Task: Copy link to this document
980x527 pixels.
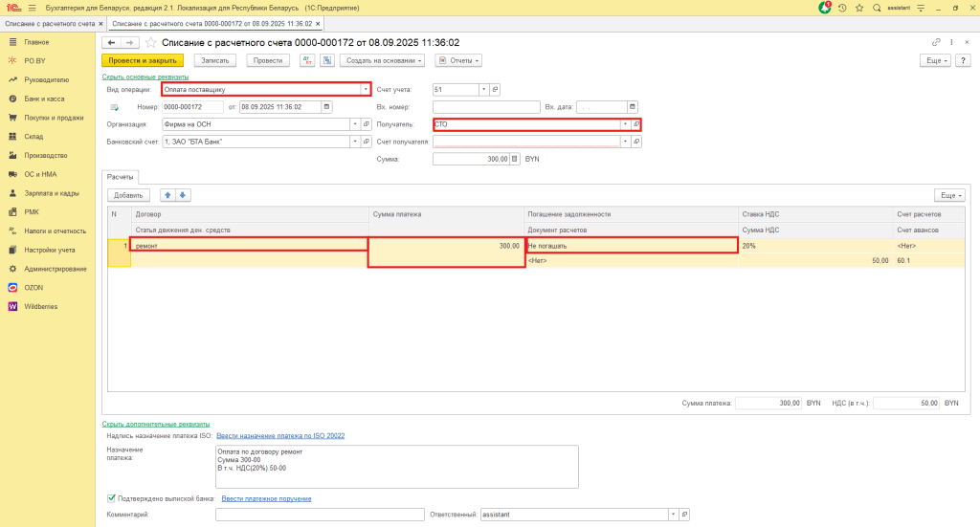Action: [x=936, y=42]
